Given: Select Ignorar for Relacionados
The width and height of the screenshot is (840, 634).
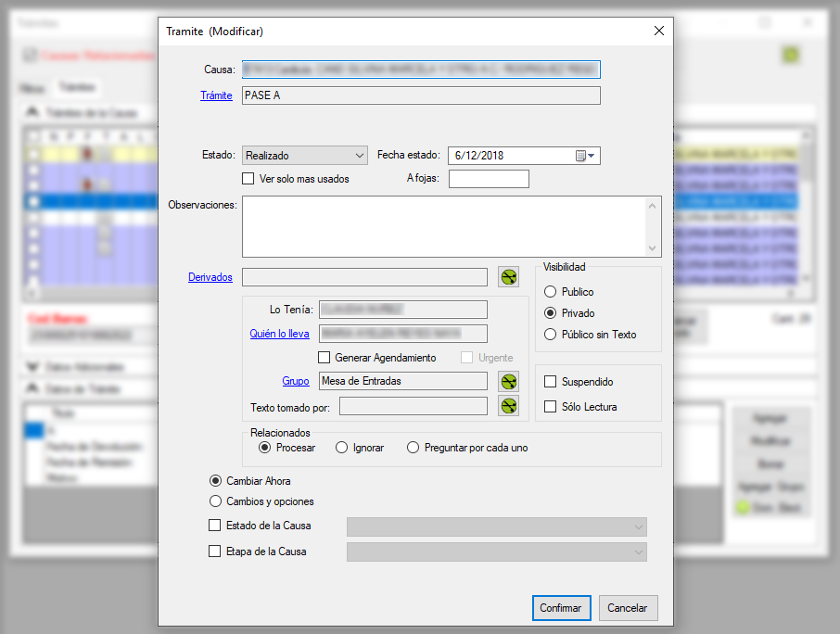Looking at the screenshot, I should (342, 448).
